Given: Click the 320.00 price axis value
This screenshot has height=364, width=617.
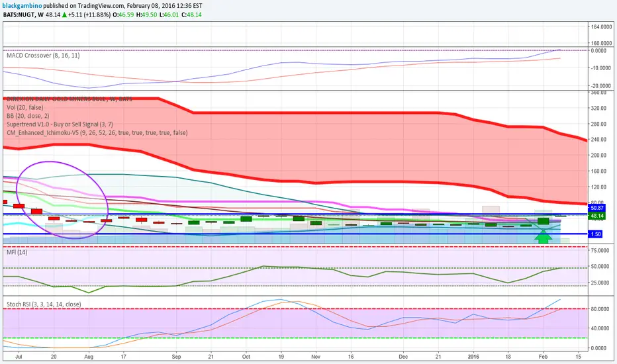Looking at the screenshot, I should (x=598, y=109).
